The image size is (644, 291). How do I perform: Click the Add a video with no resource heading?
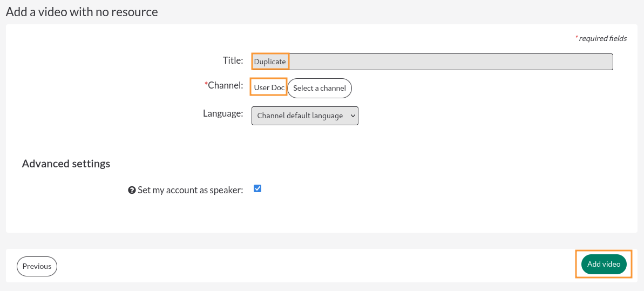[82, 12]
